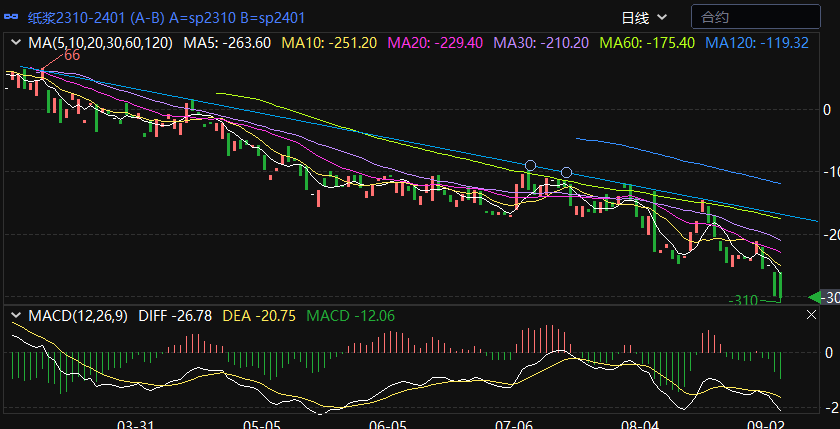This screenshot has height=429, width=840.
Task: Close the MACD indicator panel
Action: (812, 315)
